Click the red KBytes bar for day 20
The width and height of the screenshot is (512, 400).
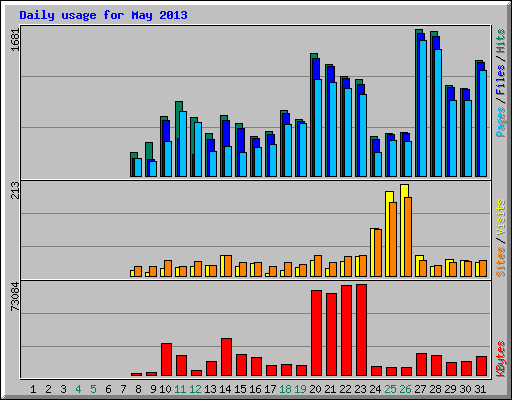coord(316,333)
